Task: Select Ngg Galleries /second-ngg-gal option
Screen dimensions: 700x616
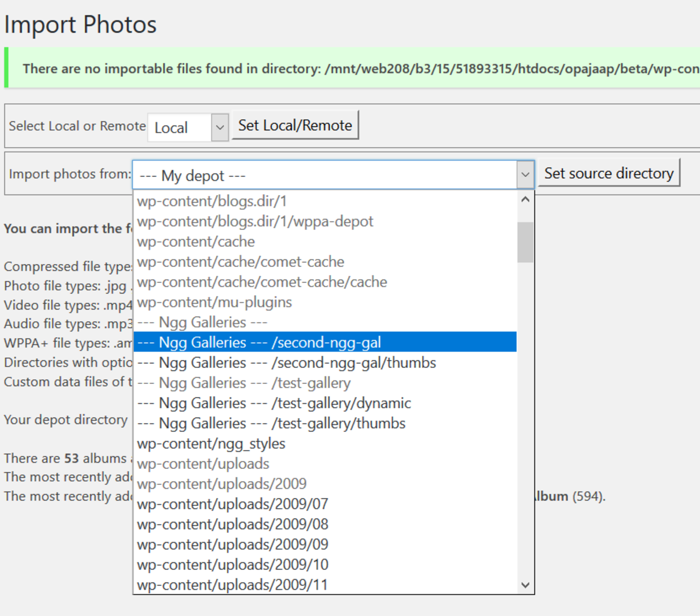Action: click(x=259, y=342)
